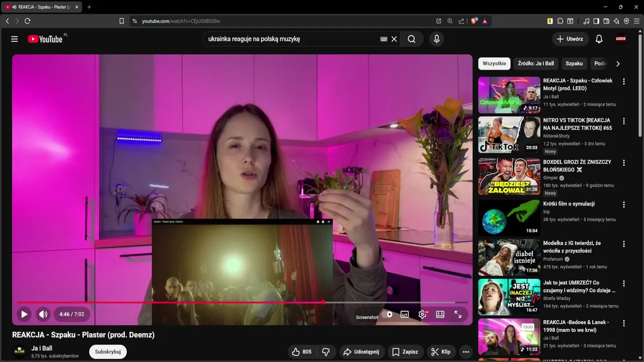Open the Brave Rewards triangle icon
Screen dimensions: 644x362
tap(485, 21)
